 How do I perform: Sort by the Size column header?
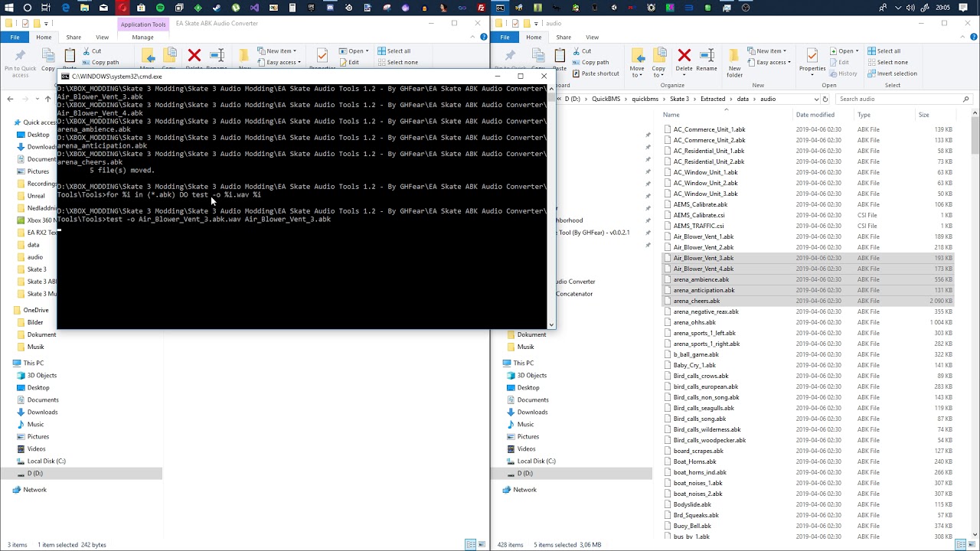[x=923, y=115]
